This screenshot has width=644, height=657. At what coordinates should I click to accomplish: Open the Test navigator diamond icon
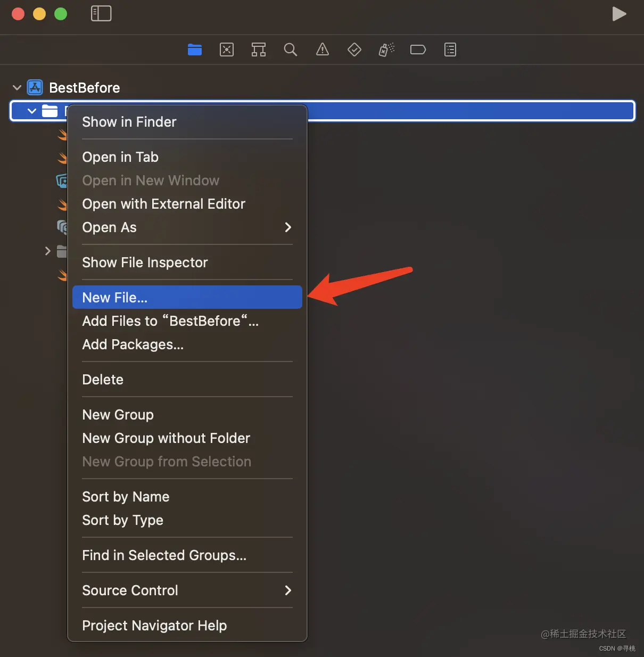click(354, 50)
